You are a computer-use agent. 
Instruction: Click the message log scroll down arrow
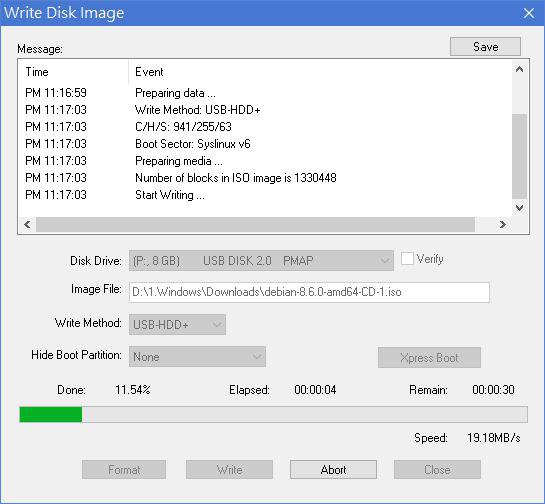point(520,208)
